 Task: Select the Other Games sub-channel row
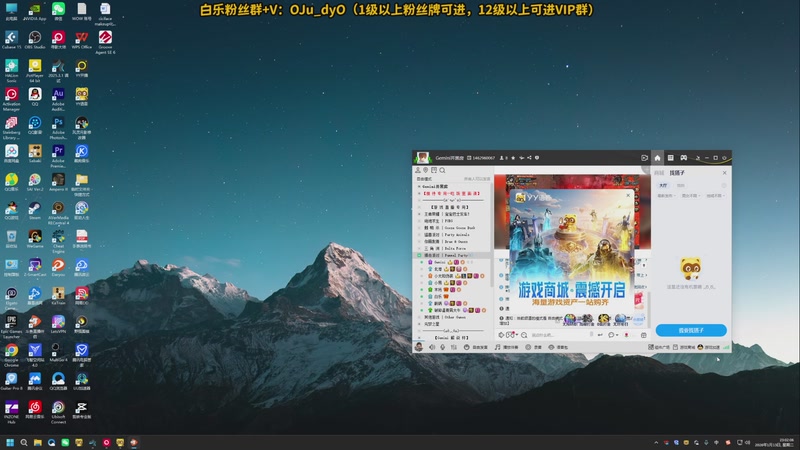[x=453, y=317]
